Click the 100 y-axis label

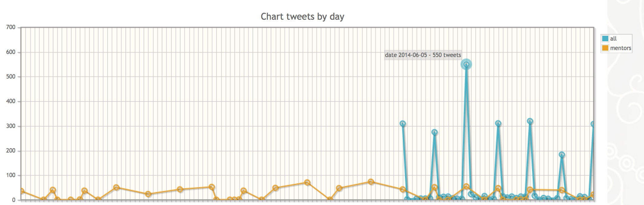11,175
